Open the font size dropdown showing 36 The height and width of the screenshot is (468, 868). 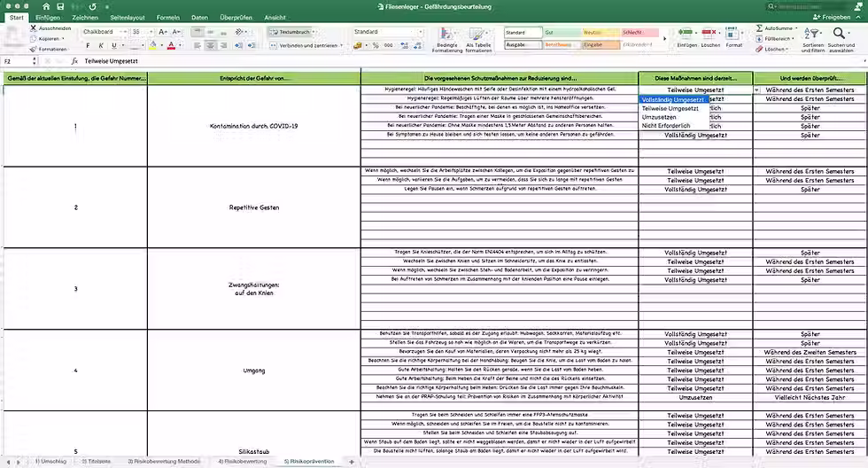151,32
